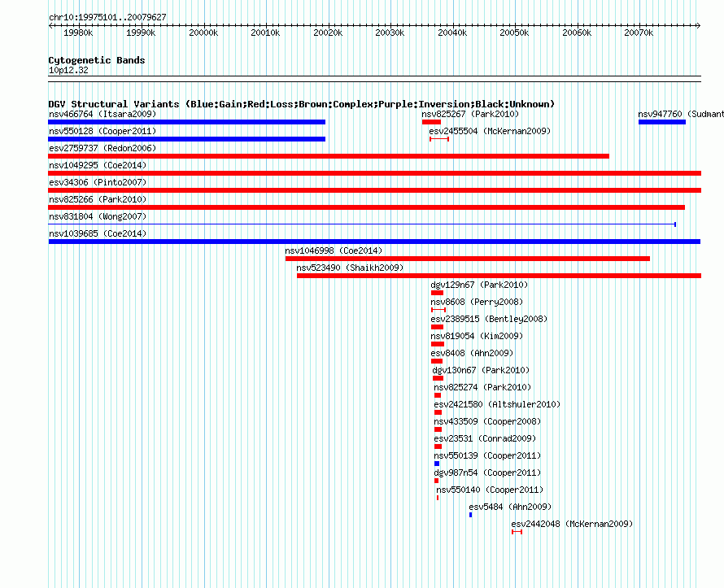Open the nsv1039685 (Coe2014) label
The height and width of the screenshot is (588, 724).
[x=98, y=233]
